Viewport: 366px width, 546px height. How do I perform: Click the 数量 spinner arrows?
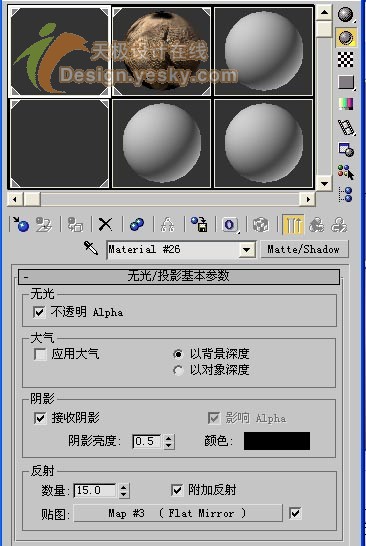tap(124, 491)
